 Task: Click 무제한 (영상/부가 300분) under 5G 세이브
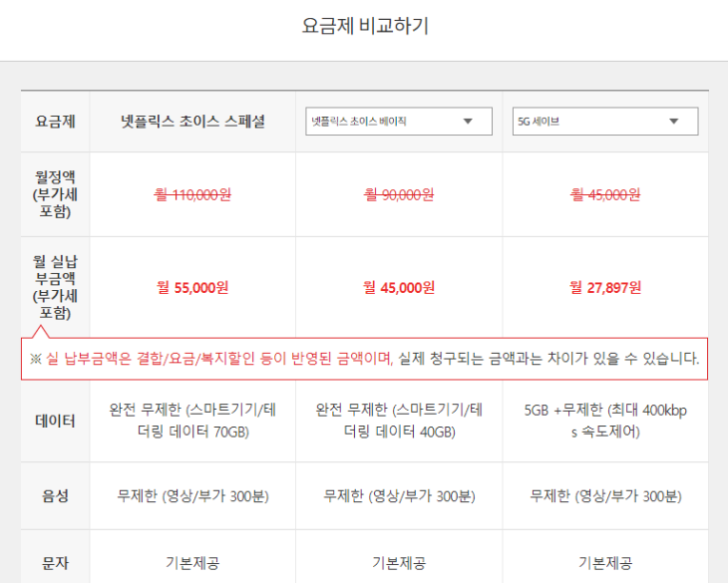(x=605, y=496)
